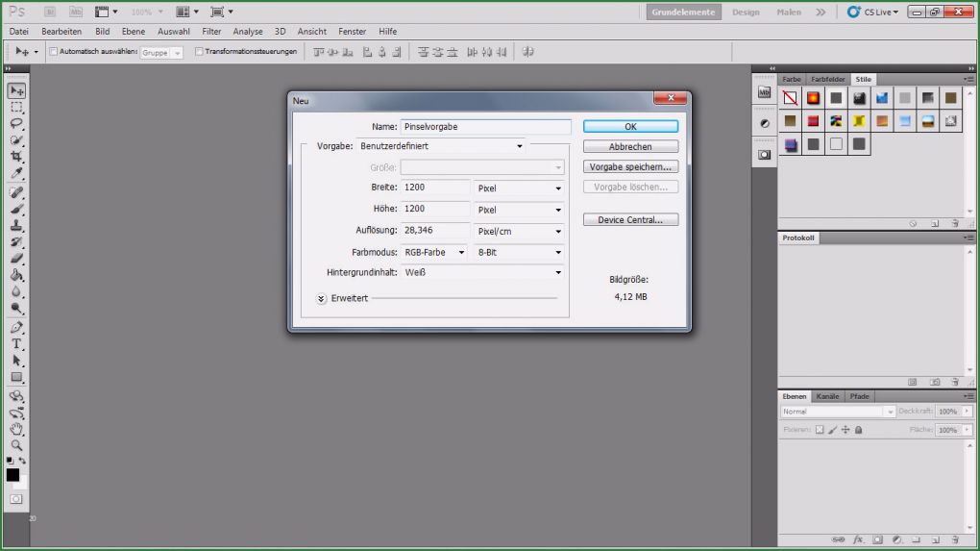980x551 pixels.
Task: Switch to the 'Farbfelder' tab
Action: [x=827, y=79]
